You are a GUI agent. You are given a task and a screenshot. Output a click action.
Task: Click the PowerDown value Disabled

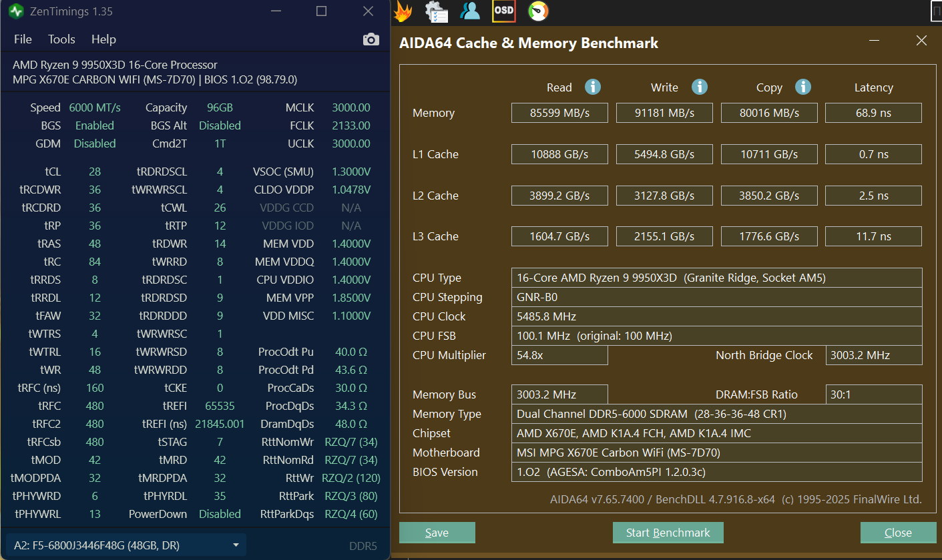(x=220, y=514)
